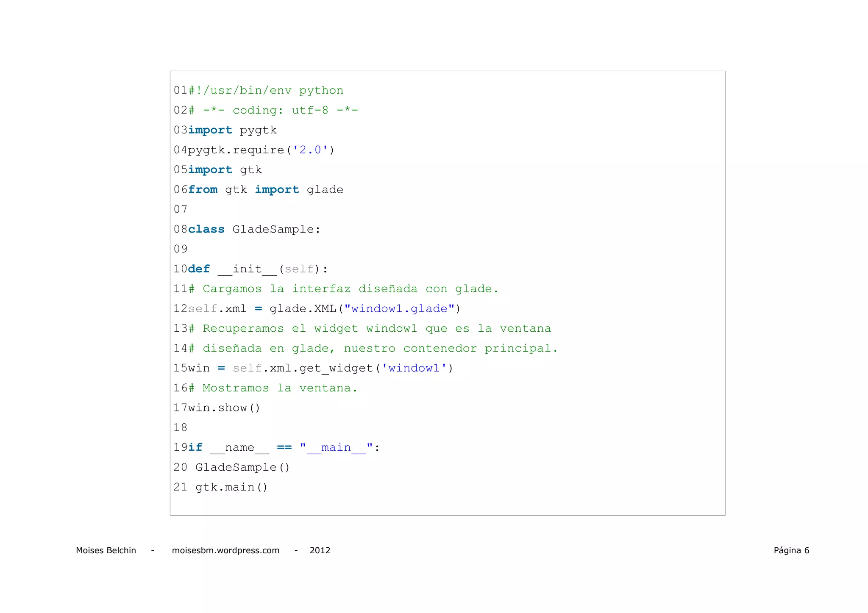Screen dimensions: 868x613
Task: Click the class GladeSample declaration
Action: pyautogui.click(x=253, y=229)
